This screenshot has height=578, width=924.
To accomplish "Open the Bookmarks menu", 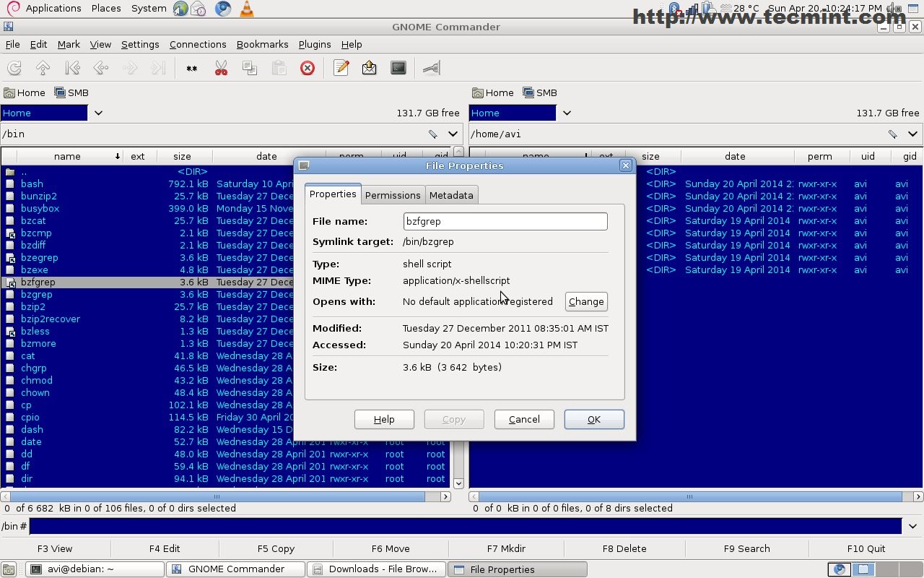I will [262, 44].
